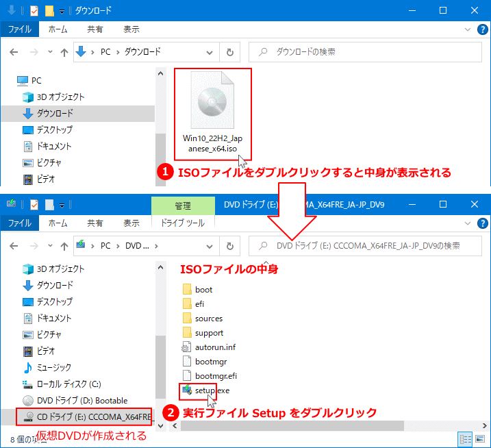
Task: Open ファイル tab in ダウンロード window
Action: [x=20, y=29]
